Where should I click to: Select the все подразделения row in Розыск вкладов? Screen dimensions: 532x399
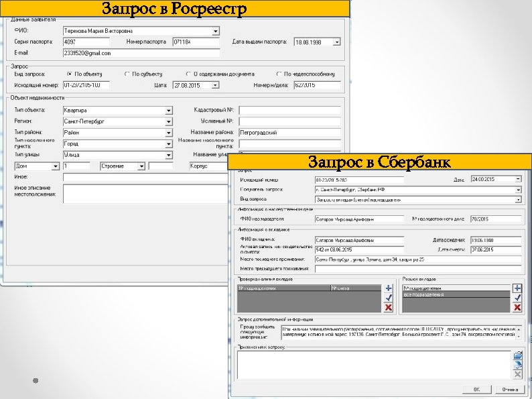[456, 295]
